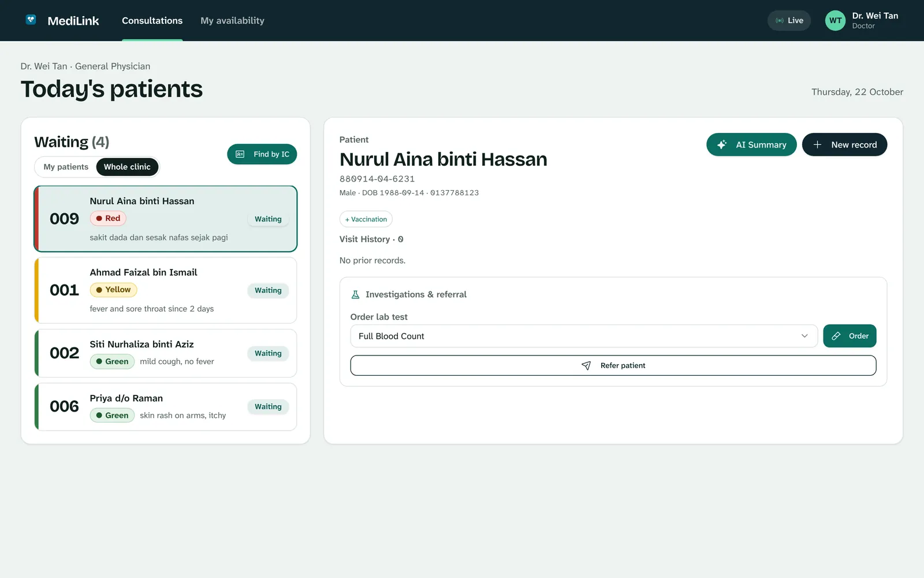Select patient 006 Priya d/o Raman

[166, 407]
